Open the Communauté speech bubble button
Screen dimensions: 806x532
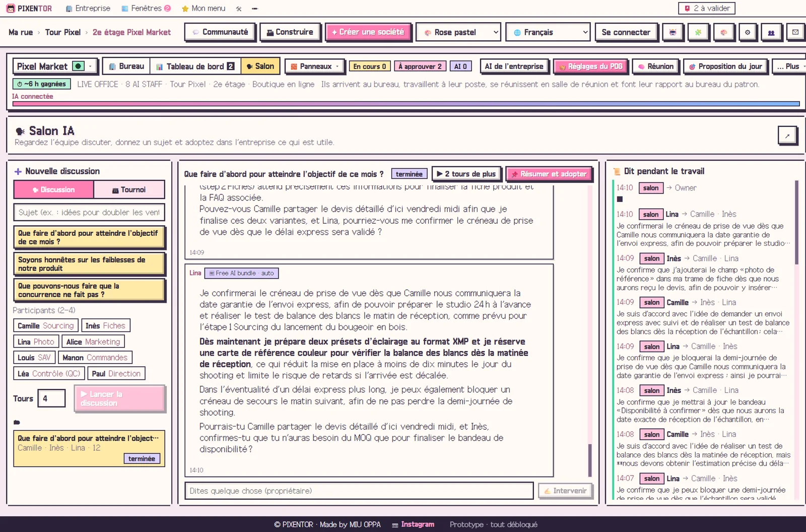tap(220, 32)
